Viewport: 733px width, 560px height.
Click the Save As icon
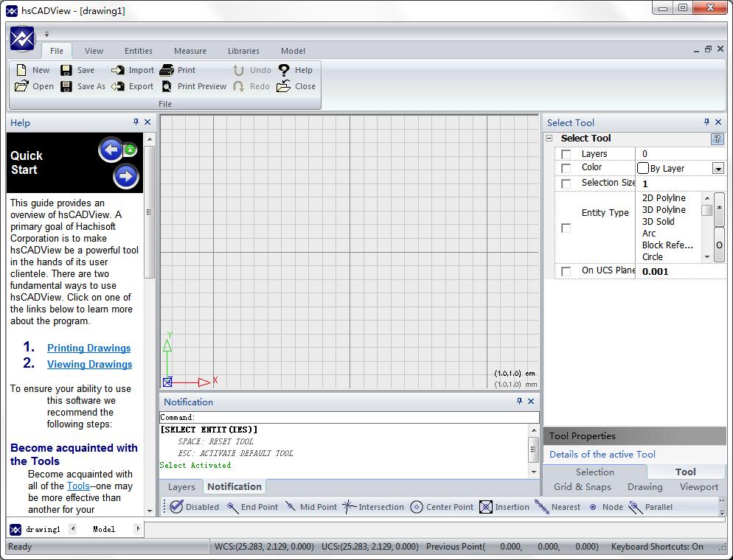coord(66,86)
